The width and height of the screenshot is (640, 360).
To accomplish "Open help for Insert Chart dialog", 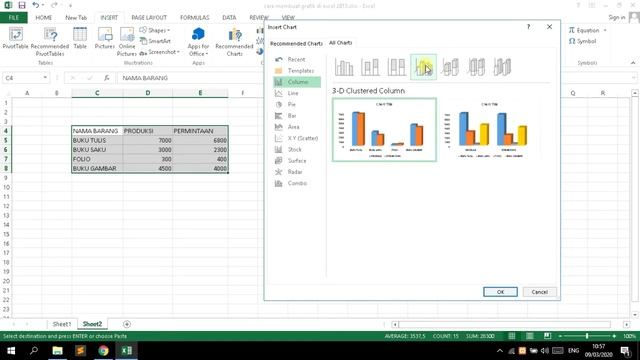I will [529, 27].
